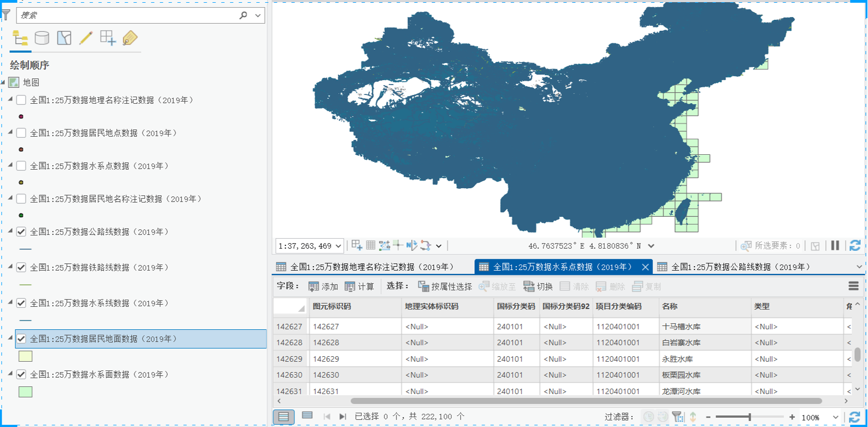Select the List By Labeling tag icon
Image resolution: width=868 pixels, height=427 pixels.
point(130,38)
